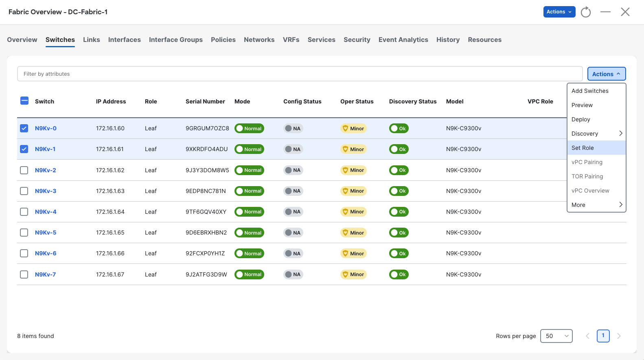
Task: Click the Ok discovery status badge for N9Kv-7
Action: (x=399, y=274)
